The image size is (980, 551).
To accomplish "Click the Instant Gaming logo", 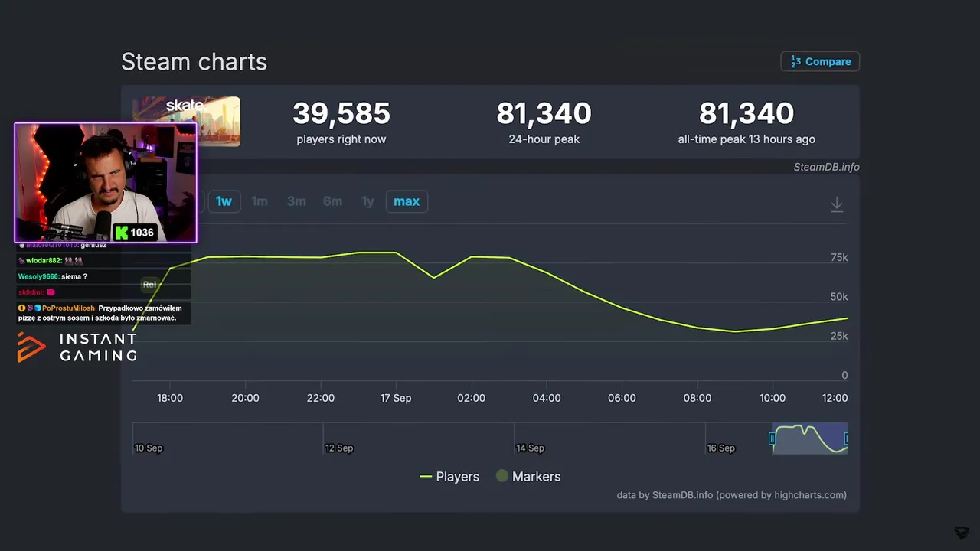I will point(77,347).
